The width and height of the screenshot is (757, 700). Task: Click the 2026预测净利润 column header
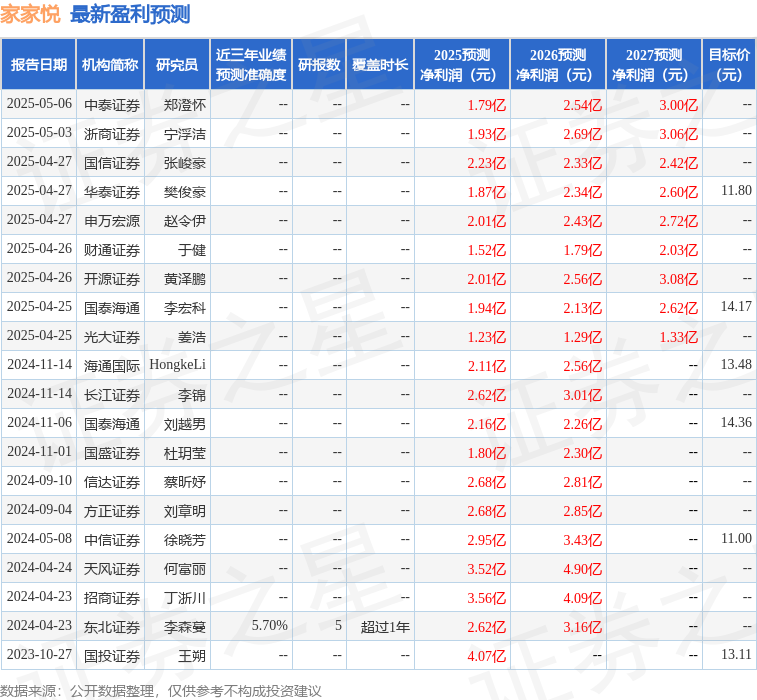[x=558, y=65]
